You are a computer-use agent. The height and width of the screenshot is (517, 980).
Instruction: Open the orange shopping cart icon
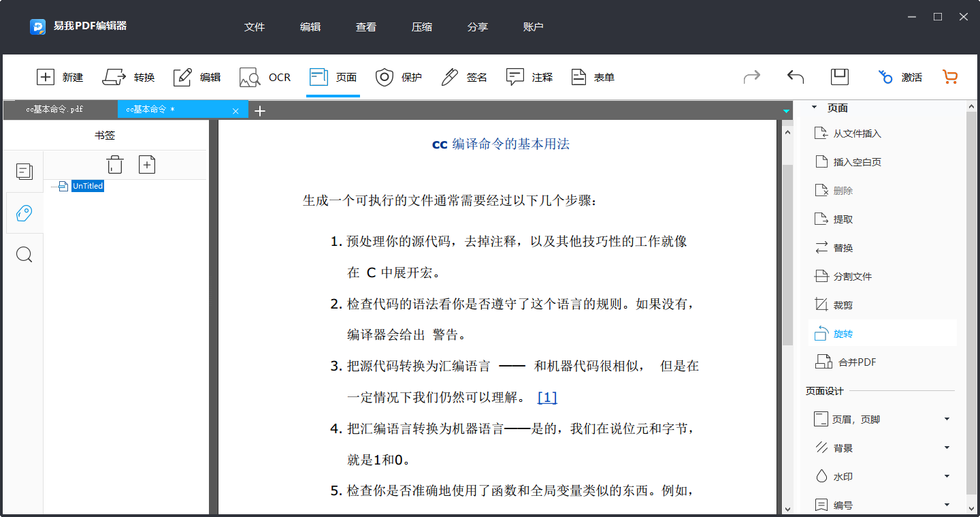pos(950,76)
